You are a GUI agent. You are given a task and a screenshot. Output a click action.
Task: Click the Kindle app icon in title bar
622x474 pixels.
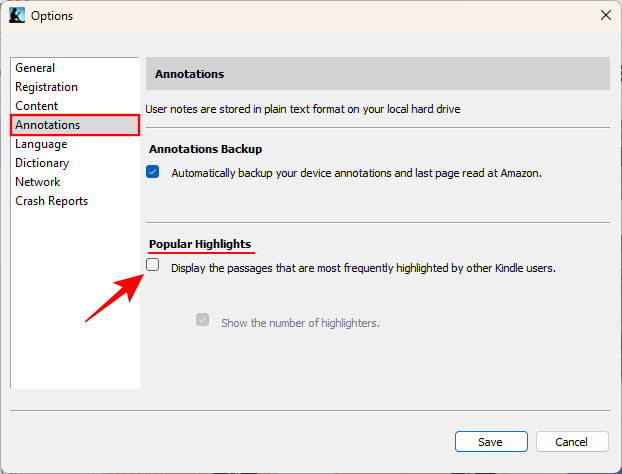coord(16,16)
